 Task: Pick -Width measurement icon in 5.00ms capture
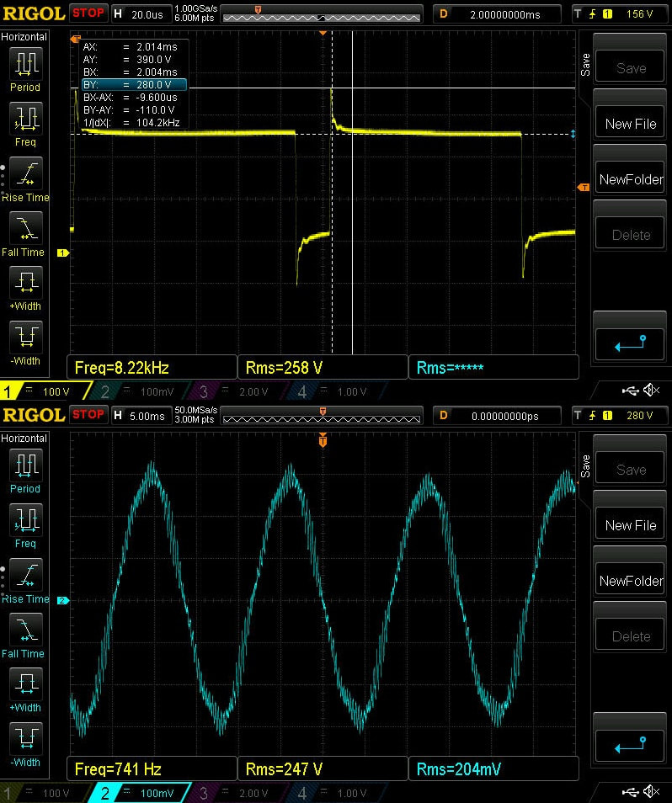(x=26, y=738)
